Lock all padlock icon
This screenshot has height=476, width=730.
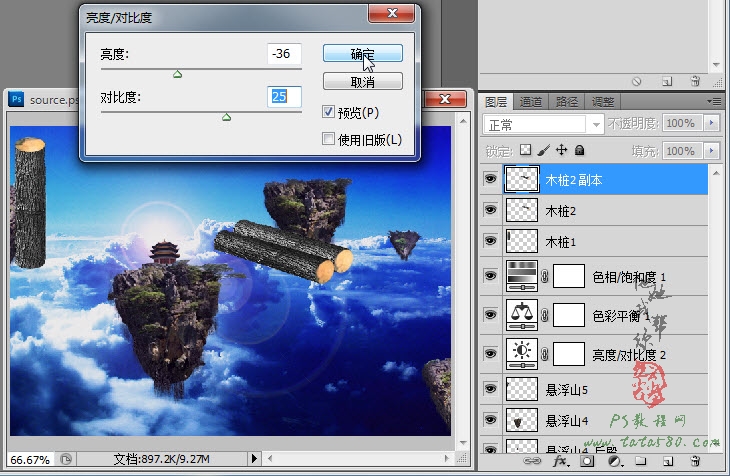(x=579, y=150)
